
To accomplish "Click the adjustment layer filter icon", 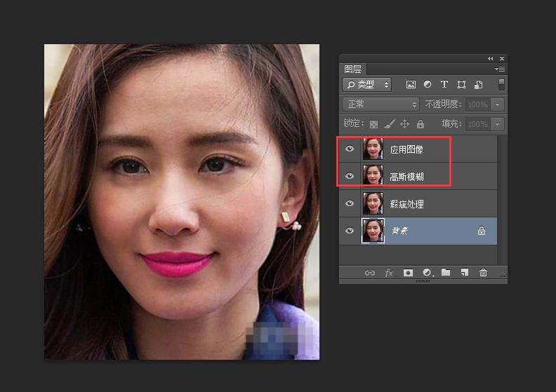I will click(x=428, y=85).
